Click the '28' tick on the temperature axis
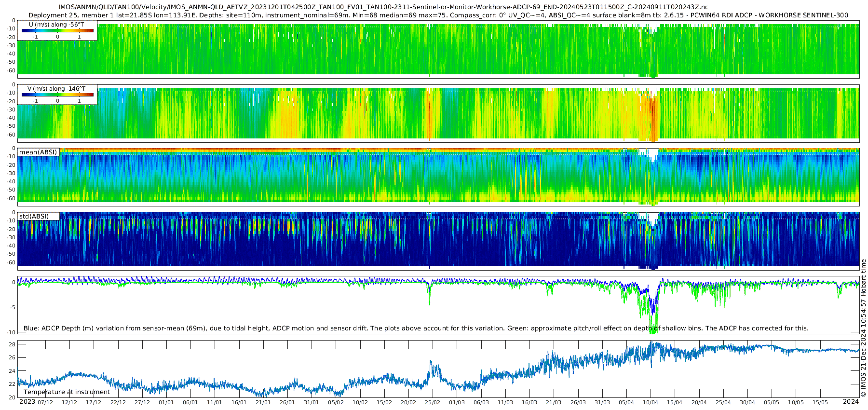Image resolution: width=868 pixels, height=410 pixels. 12,344
